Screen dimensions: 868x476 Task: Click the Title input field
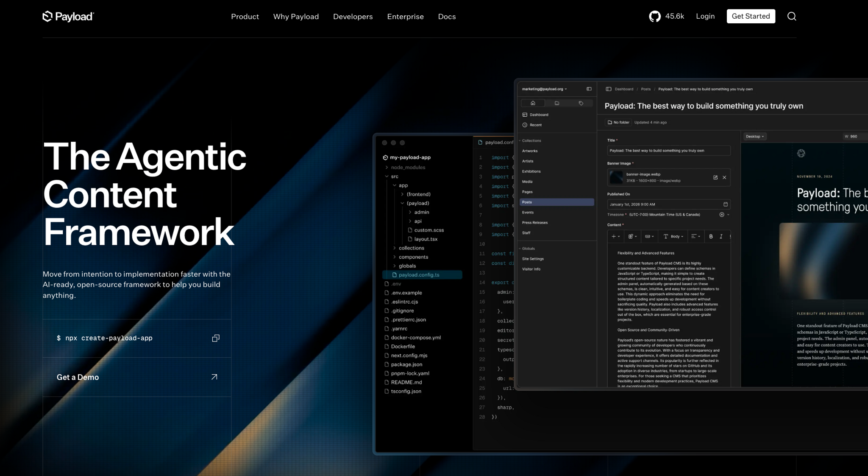click(x=668, y=151)
